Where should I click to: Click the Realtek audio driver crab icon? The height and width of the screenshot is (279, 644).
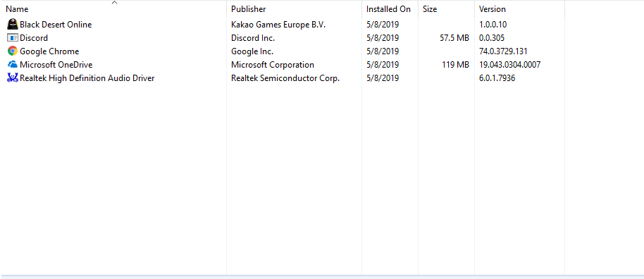point(13,77)
